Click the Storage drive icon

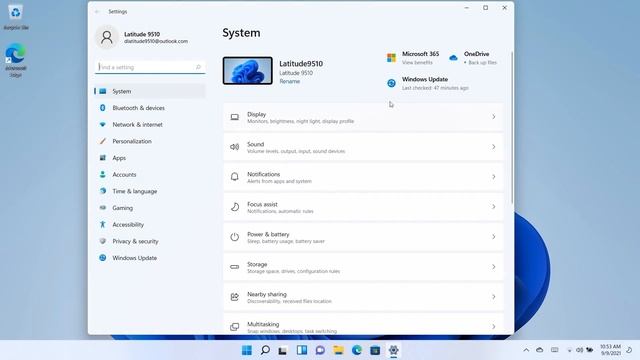pyautogui.click(x=235, y=267)
